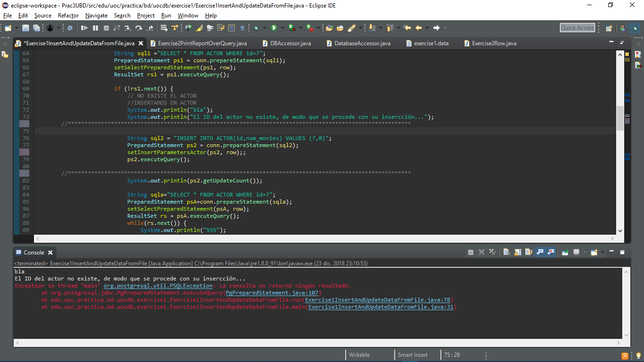Click the Save icon in the toolbar
This screenshot has width=644, height=362.
point(25,28)
